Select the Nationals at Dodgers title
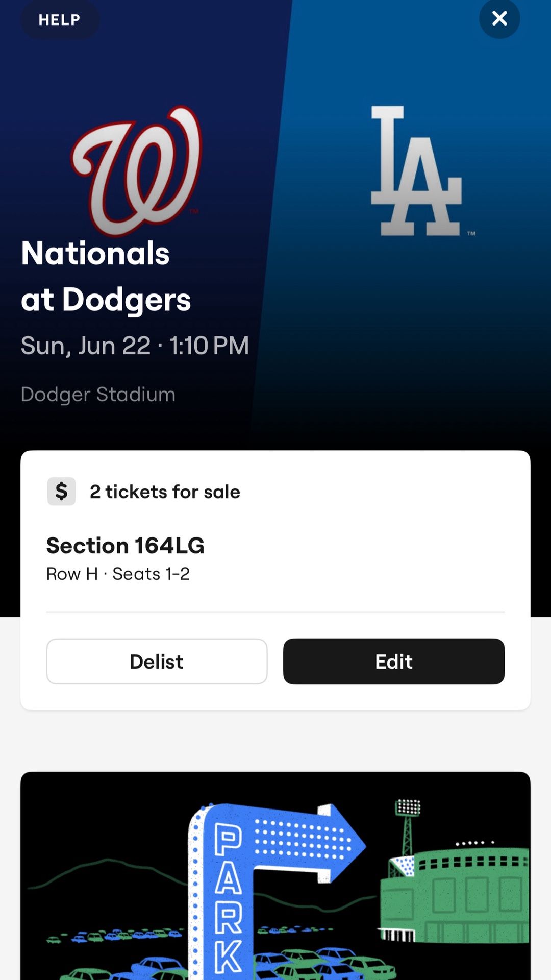This screenshot has width=551, height=980. pyautogui.click(x=106, y=276)
